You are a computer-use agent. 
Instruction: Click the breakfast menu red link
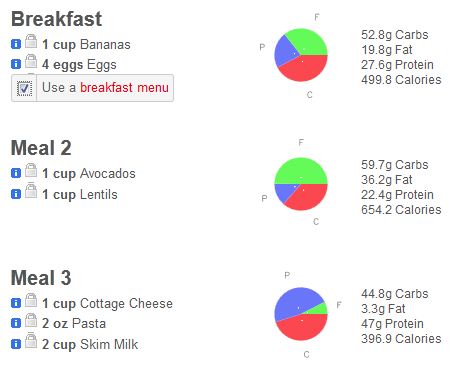click(124, 88)
